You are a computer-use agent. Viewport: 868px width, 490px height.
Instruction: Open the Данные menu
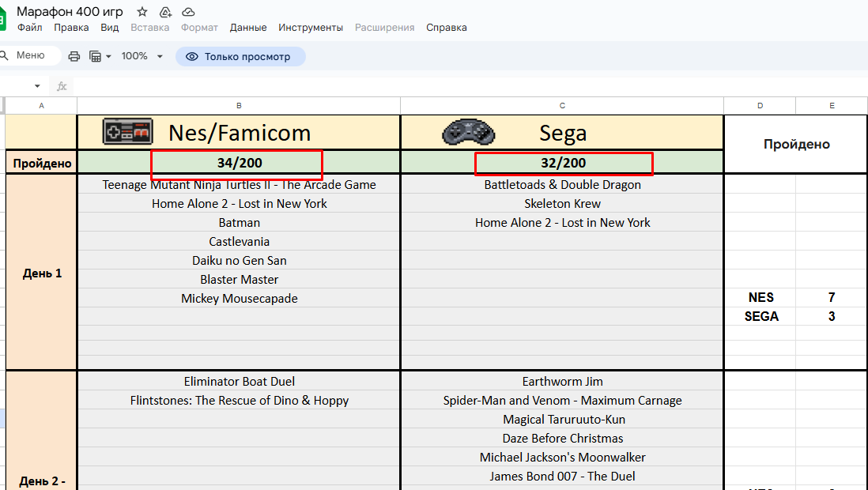[x=248, y=28]
